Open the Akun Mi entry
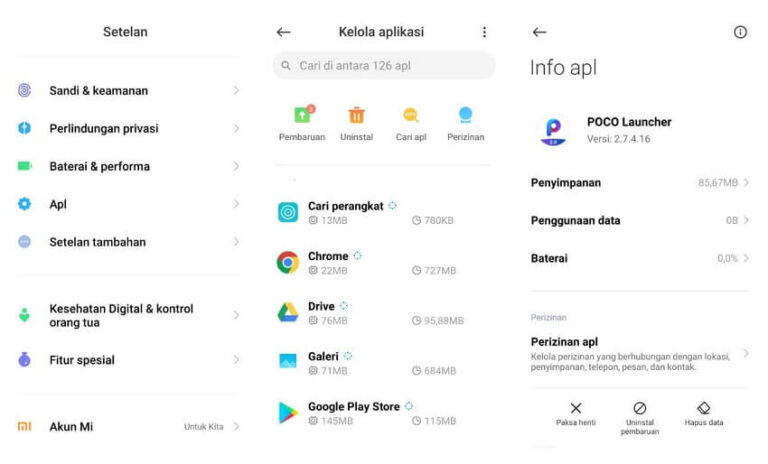Image resolution: width=768 pixels, height=464 pixels. click(127, 426)
